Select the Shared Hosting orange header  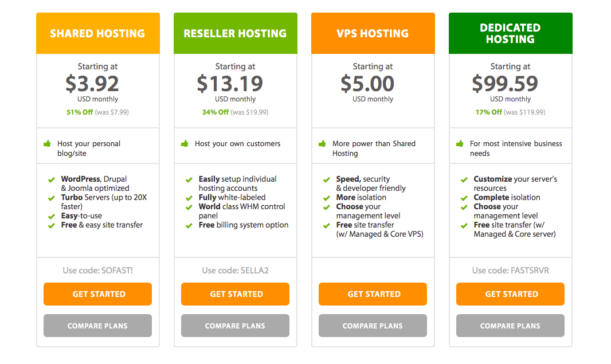(x=98, y=33)
